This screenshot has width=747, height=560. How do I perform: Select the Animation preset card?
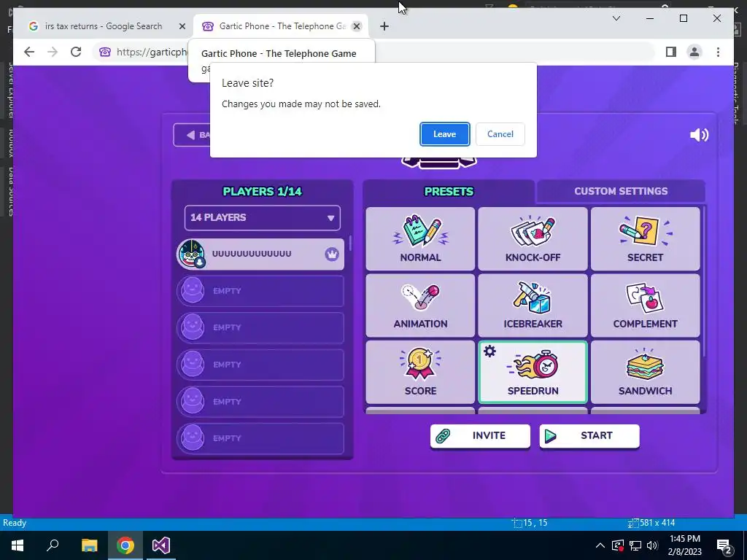pos(420,306)
